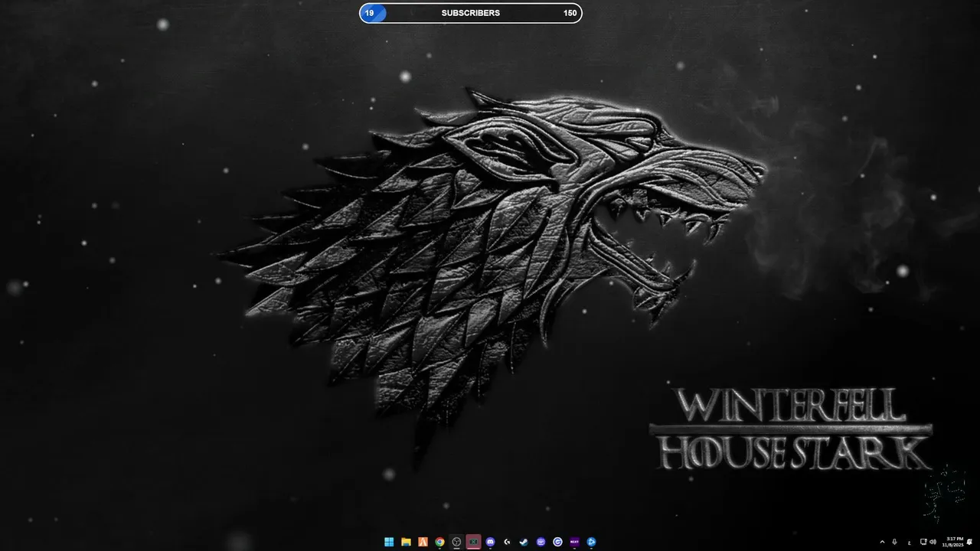Open Logitech G HUB from the taskbar
This screenshot has width=980, height=551.
click(x=507, y=542)
